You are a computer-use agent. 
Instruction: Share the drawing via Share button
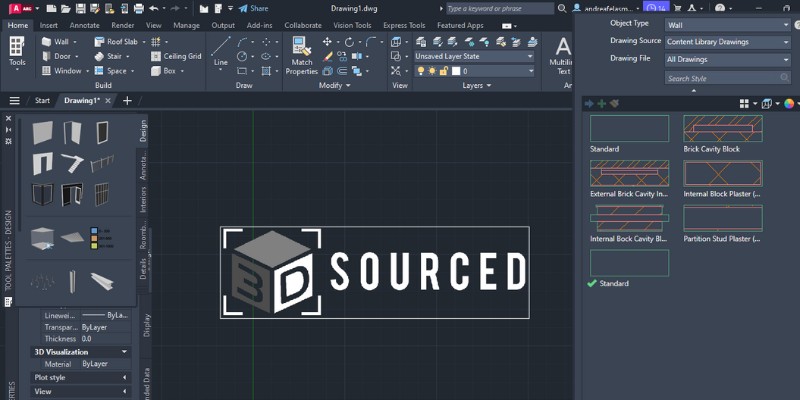click(x=254, y=8)
